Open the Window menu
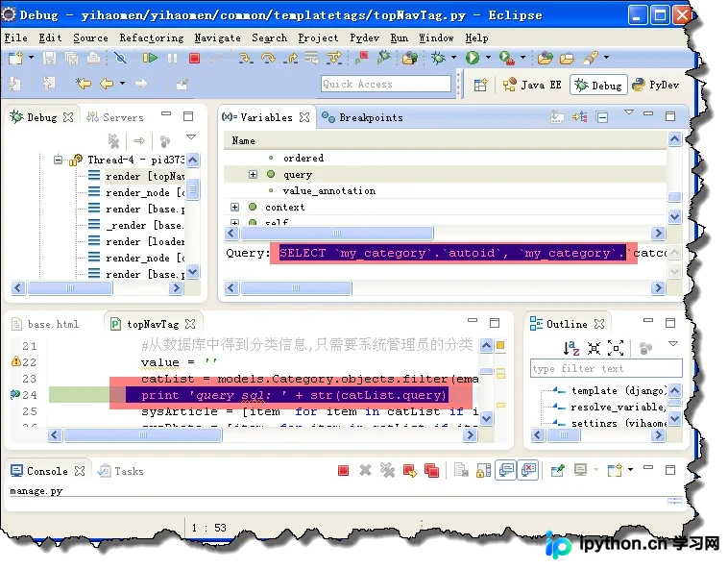 436,37
